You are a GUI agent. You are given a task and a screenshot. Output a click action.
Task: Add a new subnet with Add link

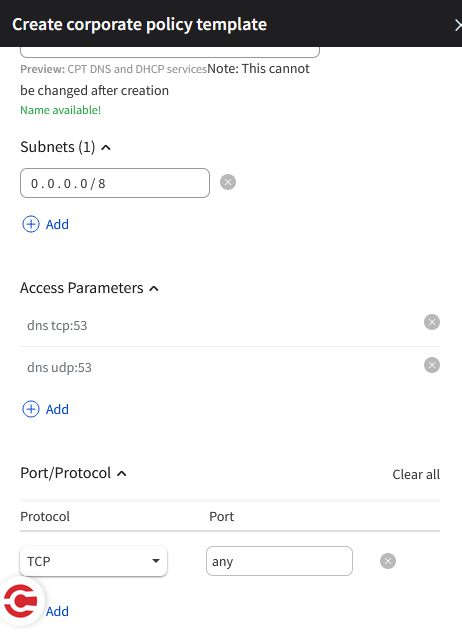pyautogui.click(x=57, y=225)
